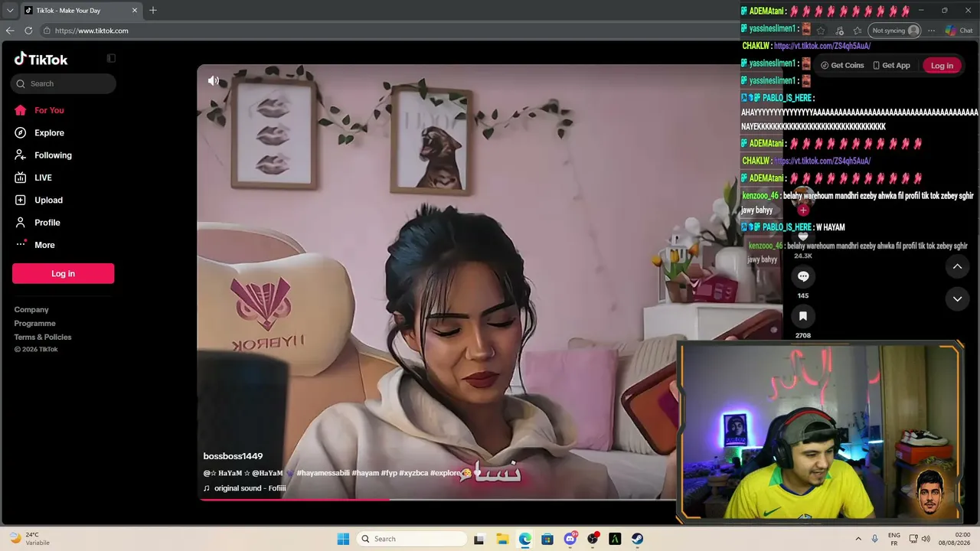Click the Not syncing profile button
The image size is (980, 551).
[x=895, y=31]
